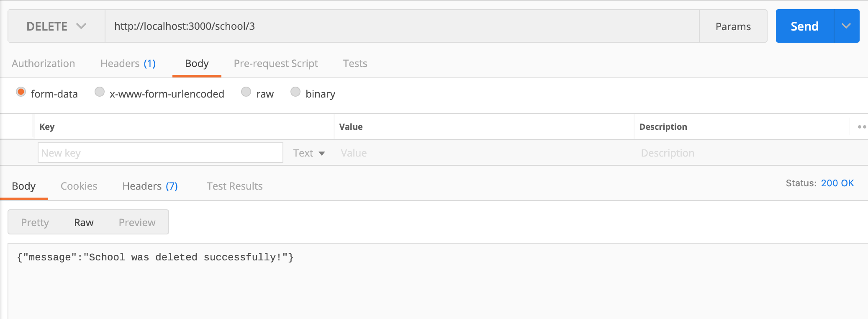Click the Send button
868x319 pixels.
(x=804, y=26)
